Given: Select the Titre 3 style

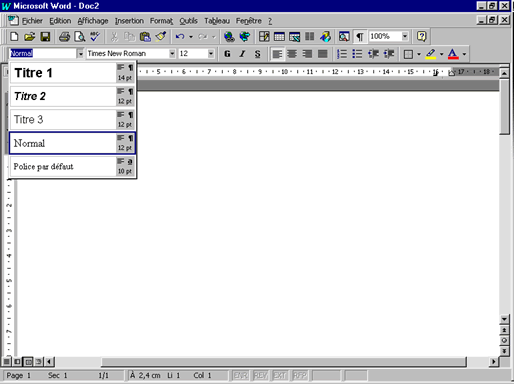Looking at the screenshot, I should coord(72,120).
